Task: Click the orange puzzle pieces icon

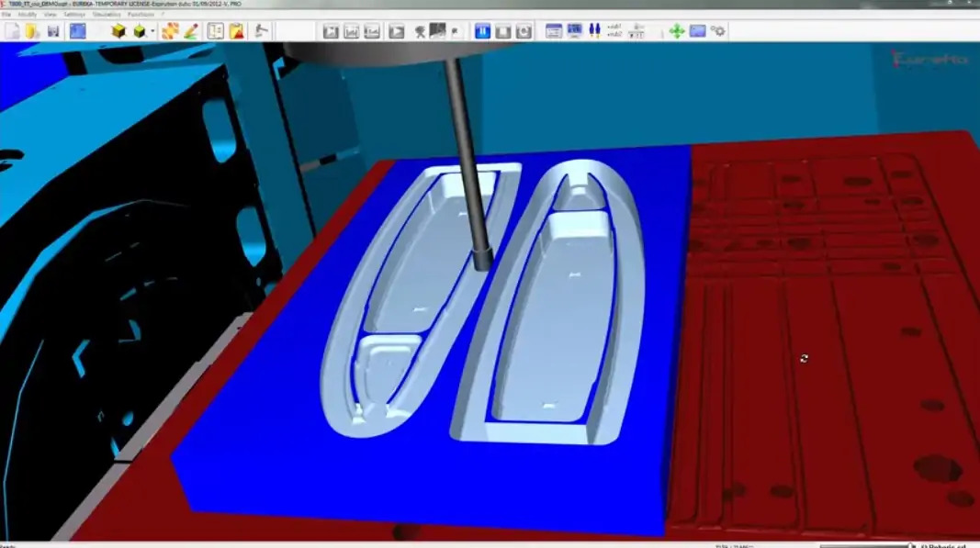Action: 170,30
